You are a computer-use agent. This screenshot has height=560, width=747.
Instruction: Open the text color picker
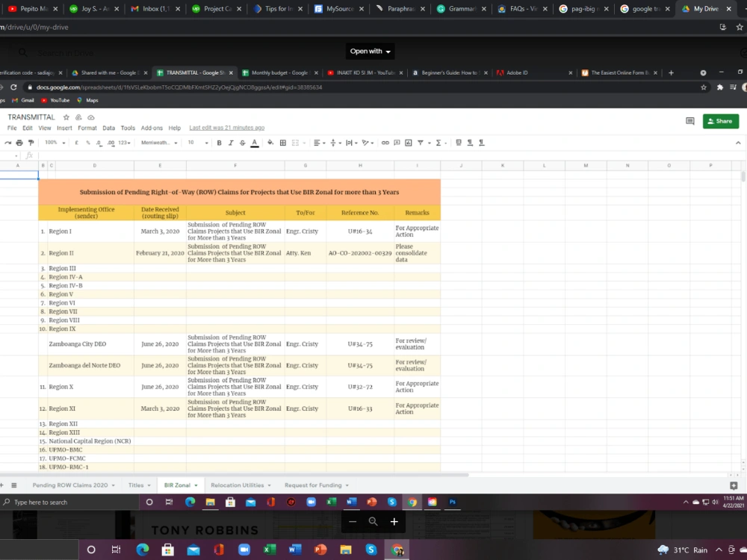[255, 143]
